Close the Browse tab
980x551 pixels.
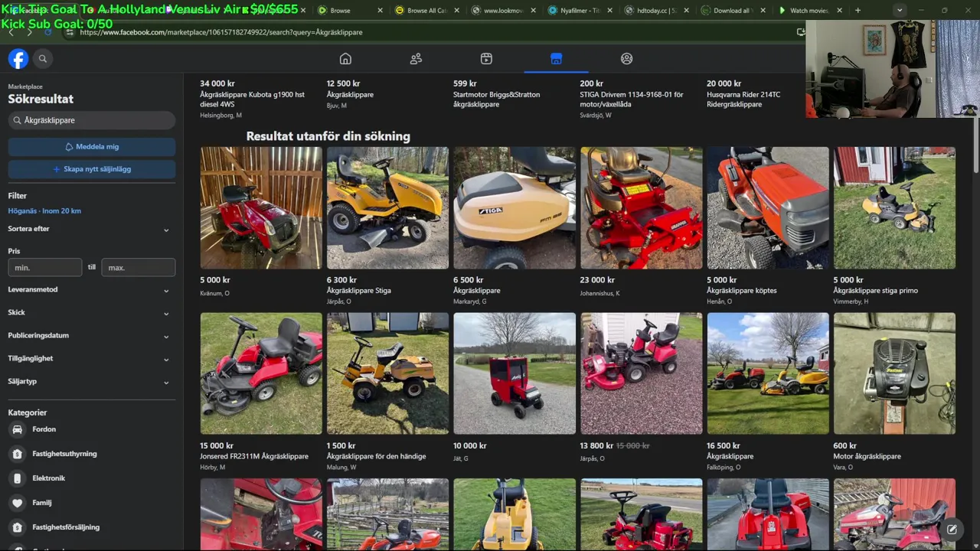click(x=381, y=11)
